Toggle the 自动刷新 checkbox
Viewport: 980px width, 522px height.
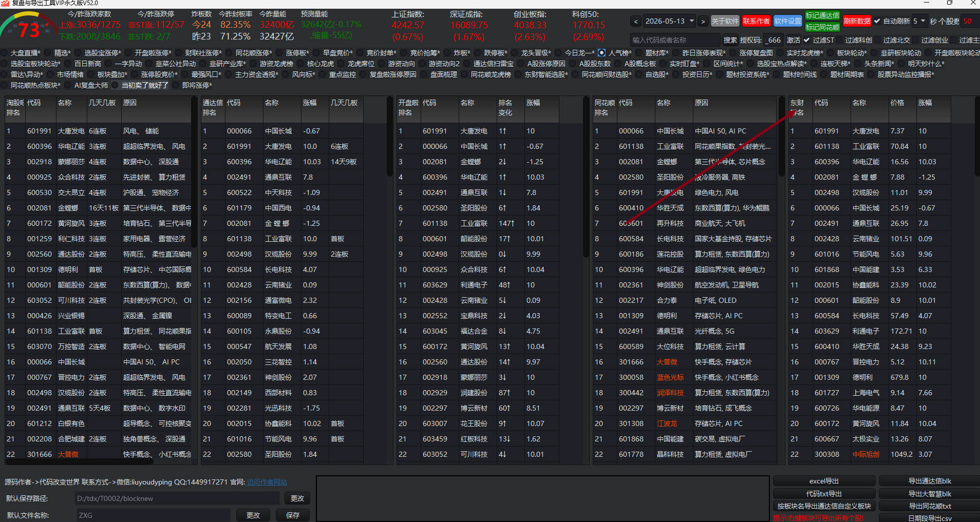click(877, 21)
